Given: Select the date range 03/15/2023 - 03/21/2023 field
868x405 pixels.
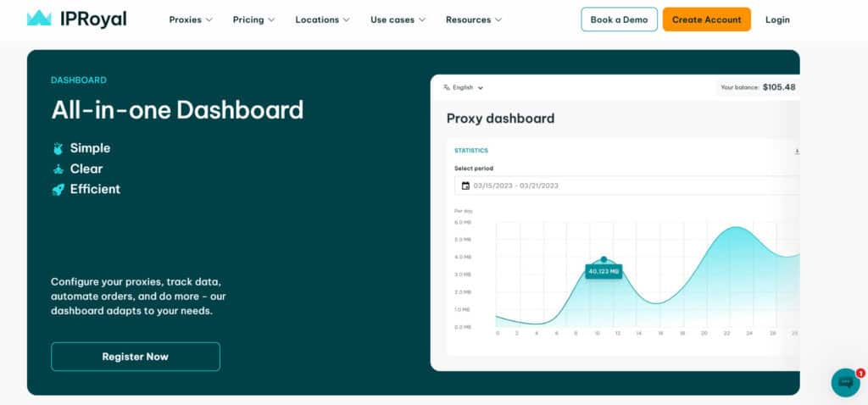Looking at the screenshot, I should [626, 186].
